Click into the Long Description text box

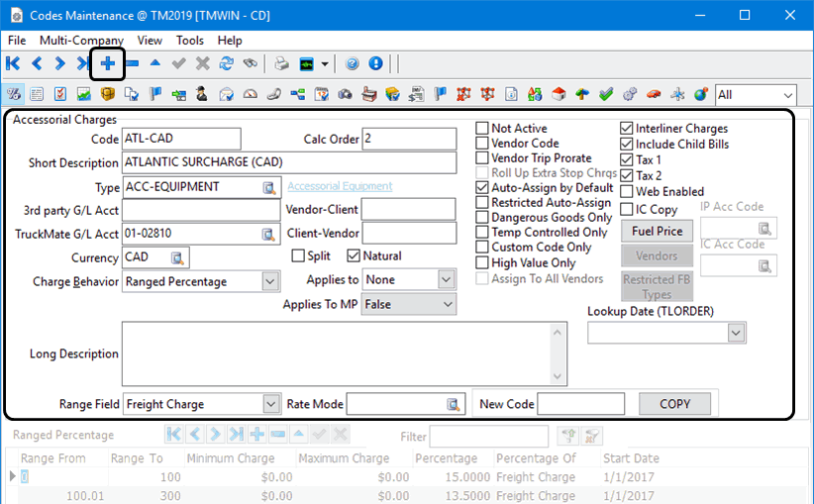pyautogui.click(x=338, y=353)
